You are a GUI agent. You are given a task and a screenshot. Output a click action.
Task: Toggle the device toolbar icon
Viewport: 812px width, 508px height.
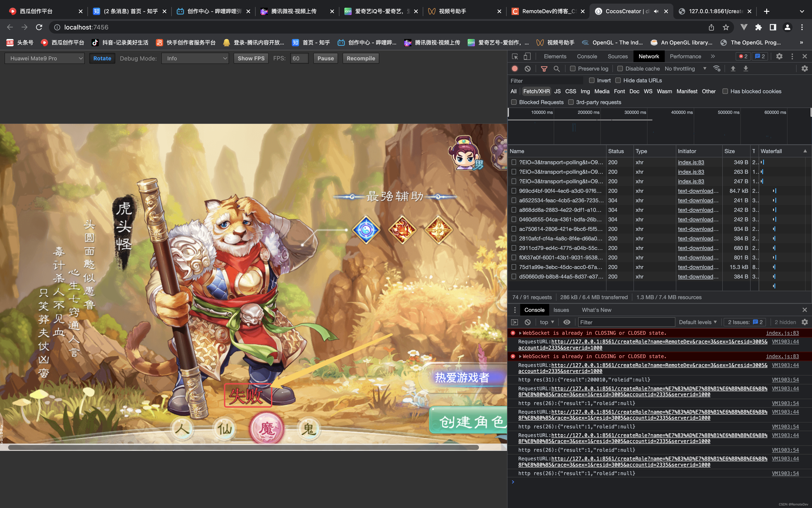point(527,56)
